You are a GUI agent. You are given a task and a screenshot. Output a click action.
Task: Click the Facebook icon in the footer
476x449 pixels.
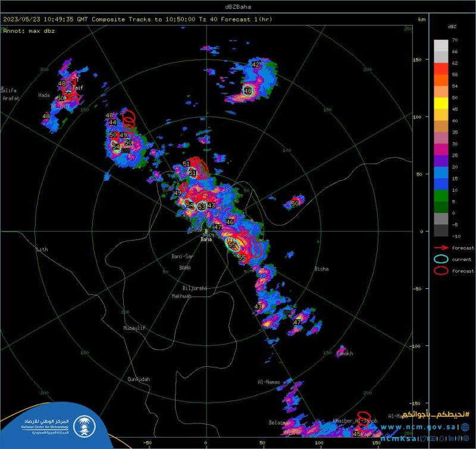tap(459, 438)
